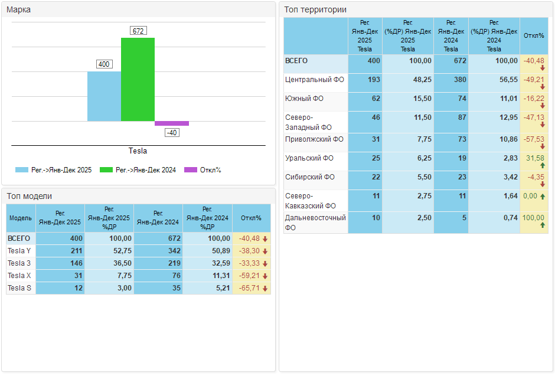This screenshot has height=392, width=555.
Task: Click red down arrow in Центральный ФО row
Action: point(542,87)
